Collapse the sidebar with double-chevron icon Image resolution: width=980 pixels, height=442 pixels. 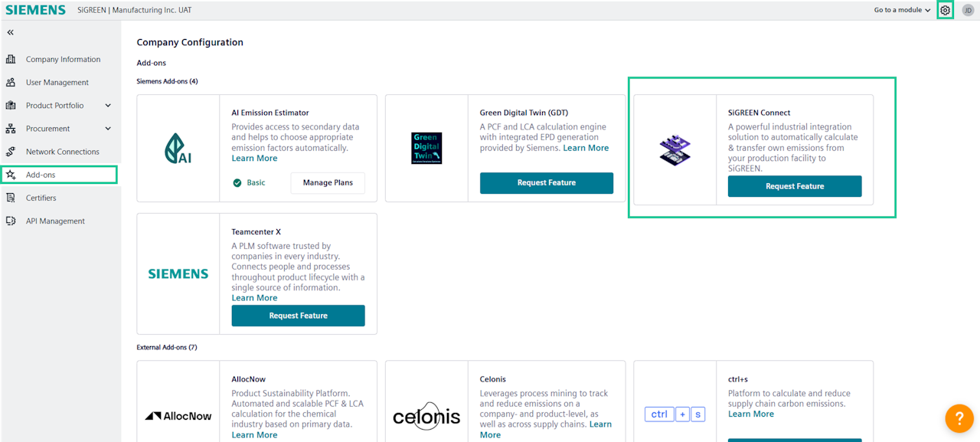pyautogui.click(x=11, y=32)
